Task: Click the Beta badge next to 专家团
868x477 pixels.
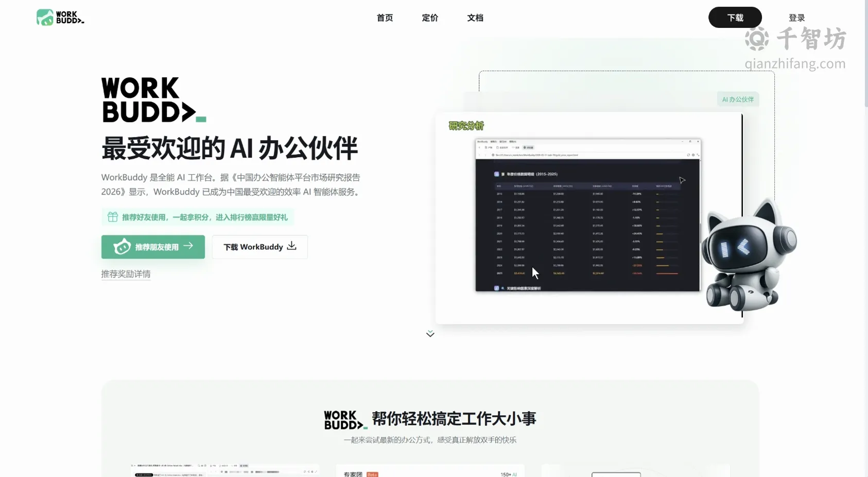Action: click(372, 474)
